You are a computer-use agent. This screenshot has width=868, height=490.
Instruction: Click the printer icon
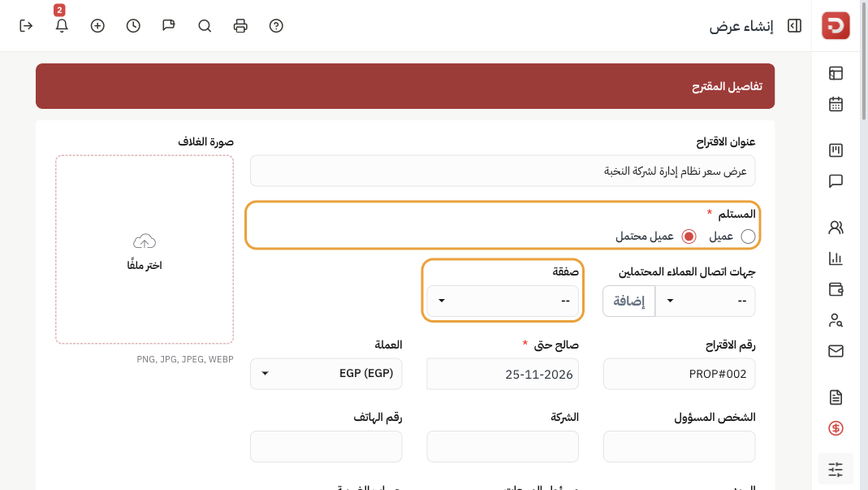[240, 26]
